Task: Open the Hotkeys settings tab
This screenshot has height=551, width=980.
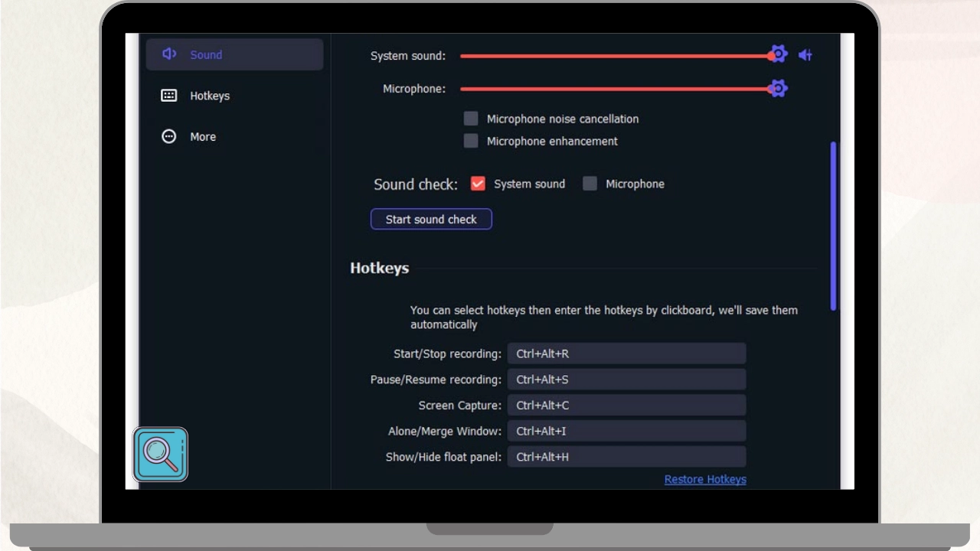Action: 209,96
